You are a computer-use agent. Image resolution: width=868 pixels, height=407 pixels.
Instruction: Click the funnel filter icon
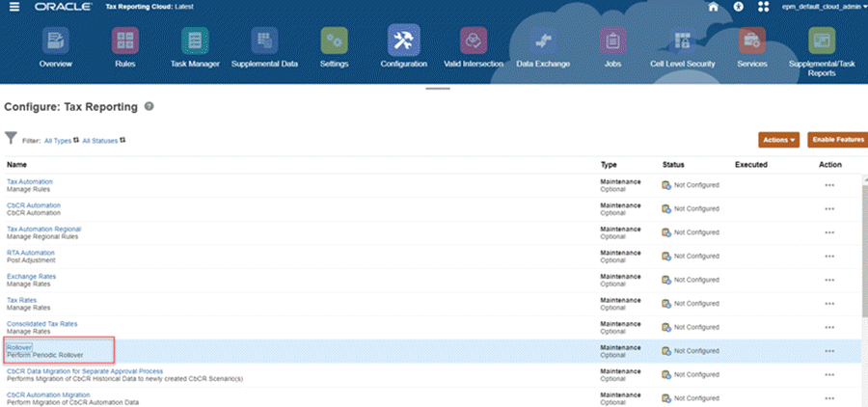click(x=11, y=139)
